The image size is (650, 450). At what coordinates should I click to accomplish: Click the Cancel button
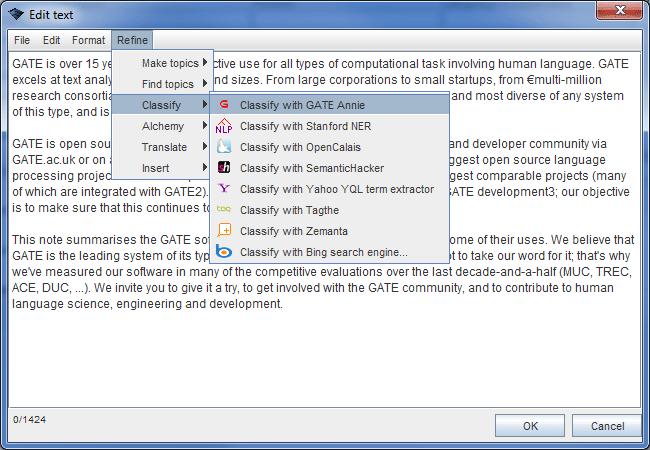pyautogui.click(x=607, y=426)
